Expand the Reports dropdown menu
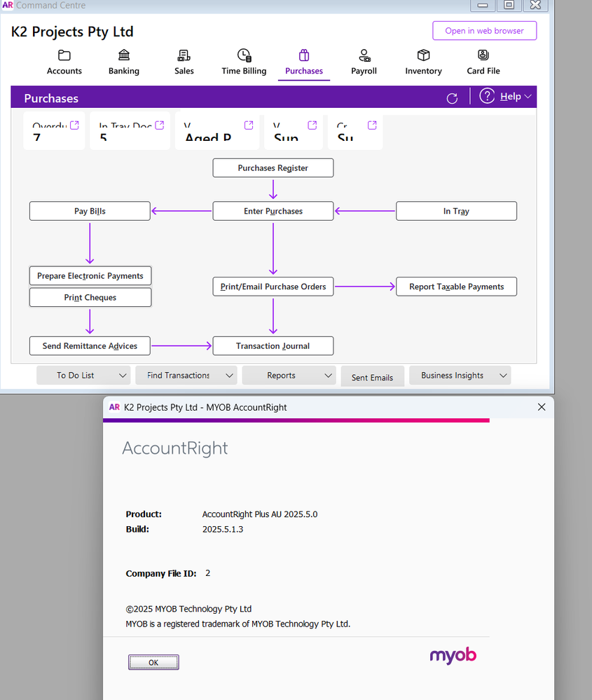 click(328, 376)
